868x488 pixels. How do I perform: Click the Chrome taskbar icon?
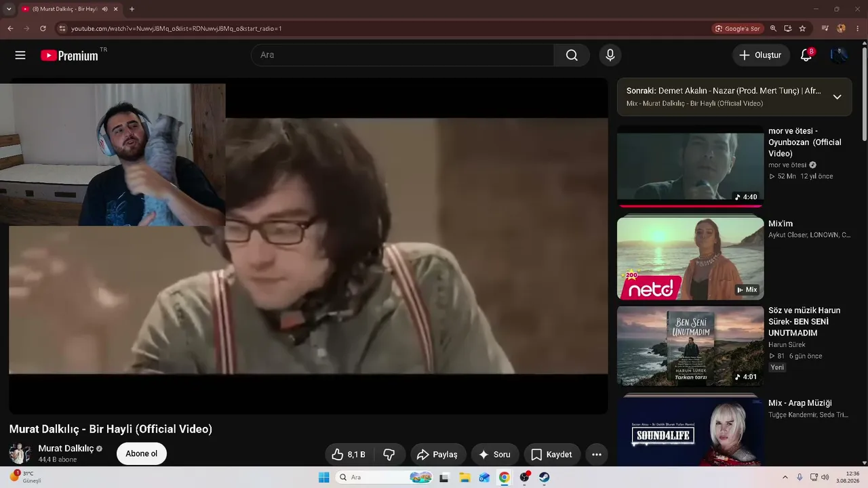[505, 477]
